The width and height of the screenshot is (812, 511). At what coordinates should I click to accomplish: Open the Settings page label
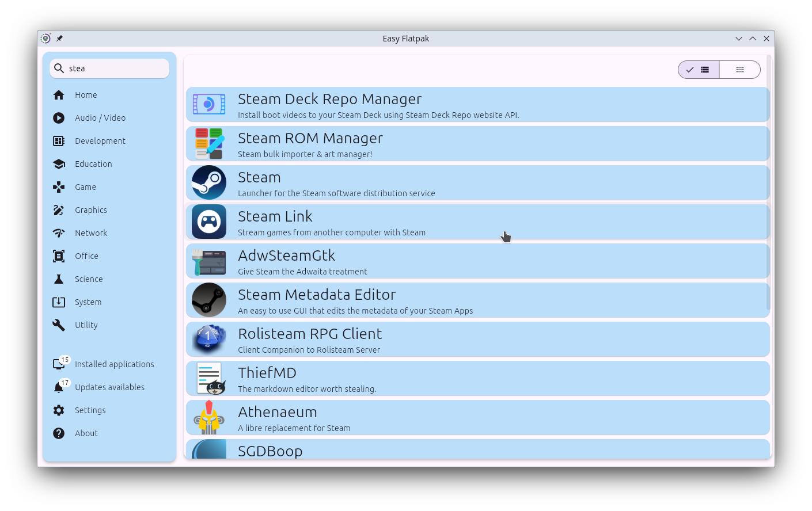(x=90, y=410)
